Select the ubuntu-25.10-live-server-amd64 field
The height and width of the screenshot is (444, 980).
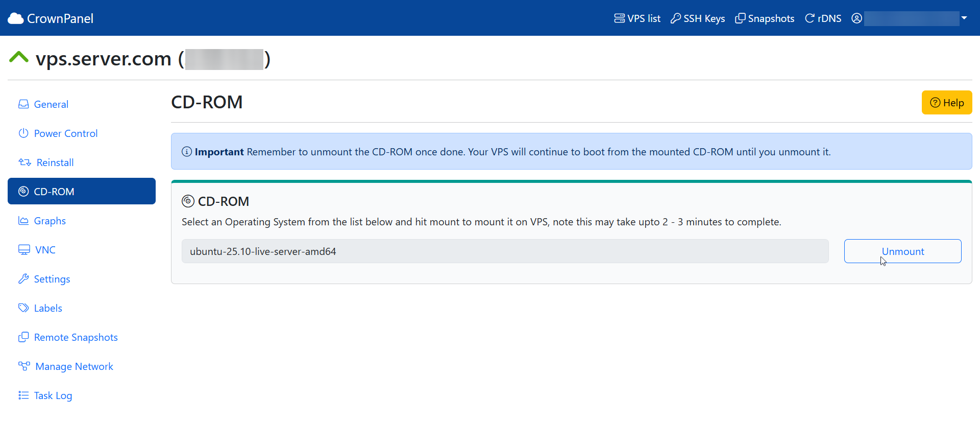tap(504, 251)
